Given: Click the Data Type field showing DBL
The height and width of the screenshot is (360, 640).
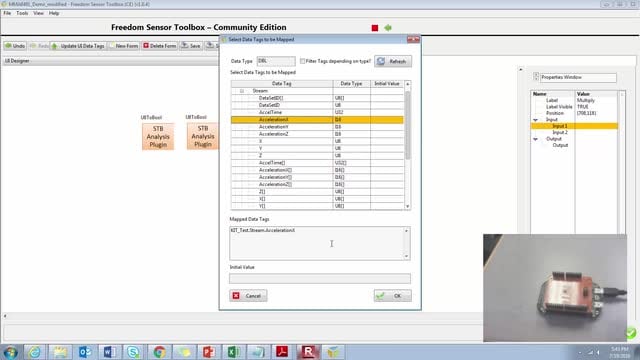Looking at the screenshot, I should coord(276,61).
